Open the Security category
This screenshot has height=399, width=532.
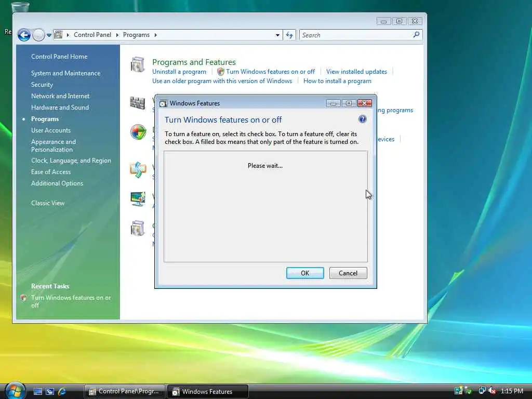pyautogui.click(x=42, y=85)
